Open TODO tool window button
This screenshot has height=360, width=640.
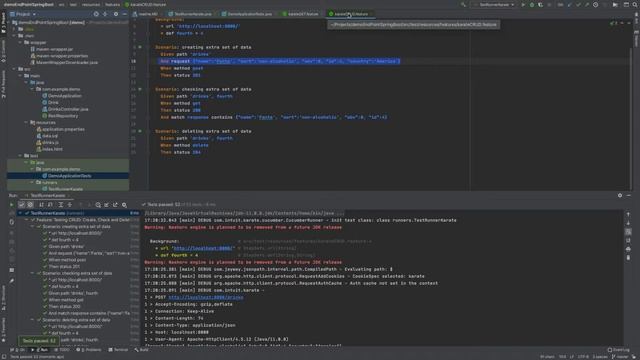(x=62, y=350)
